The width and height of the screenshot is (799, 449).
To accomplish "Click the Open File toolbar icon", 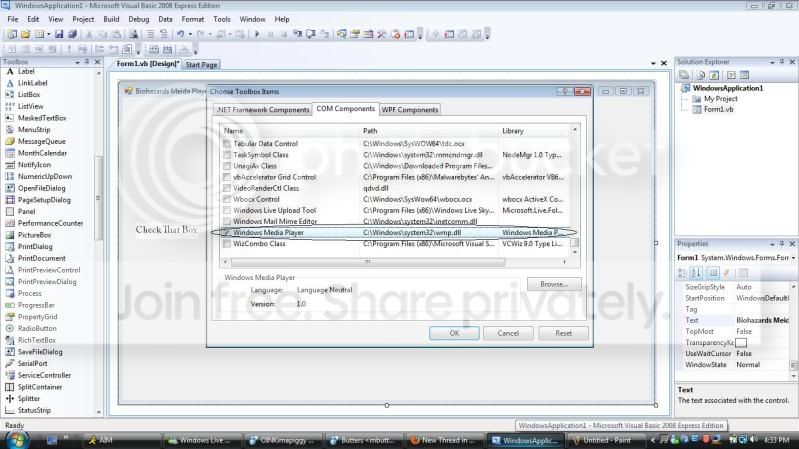I will pyautogui.click(x=25, y=34).
